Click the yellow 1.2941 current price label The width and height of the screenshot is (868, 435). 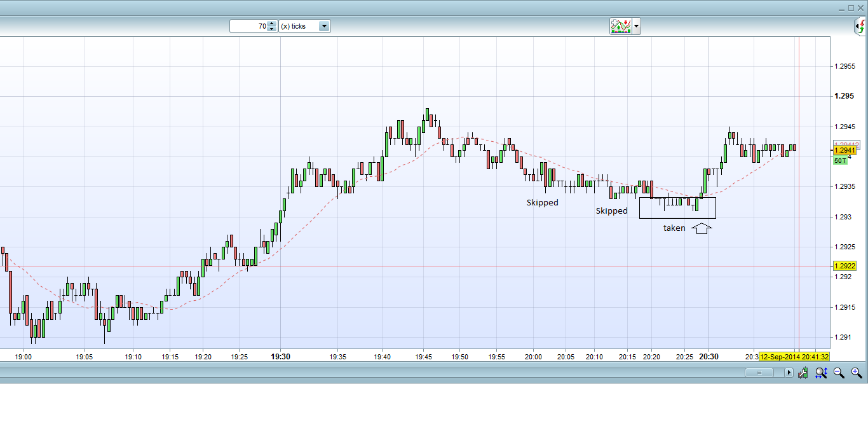[x=844, y=151]
